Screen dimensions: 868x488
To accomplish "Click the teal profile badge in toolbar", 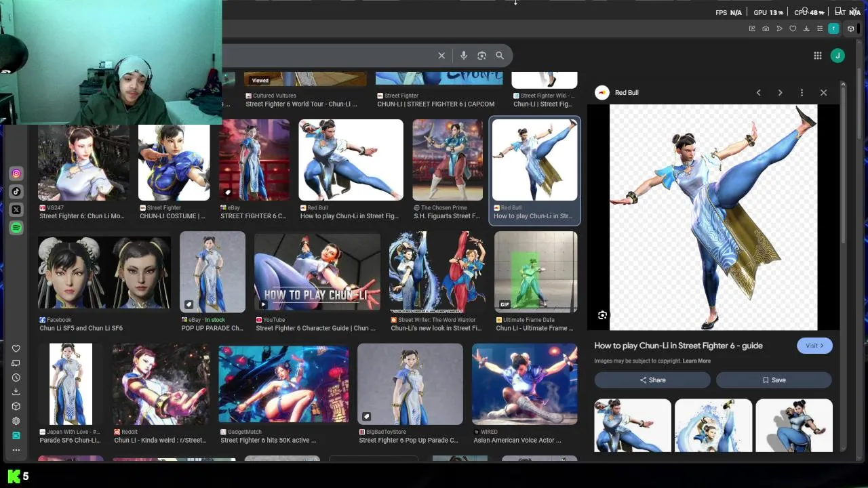I will 833,28.
